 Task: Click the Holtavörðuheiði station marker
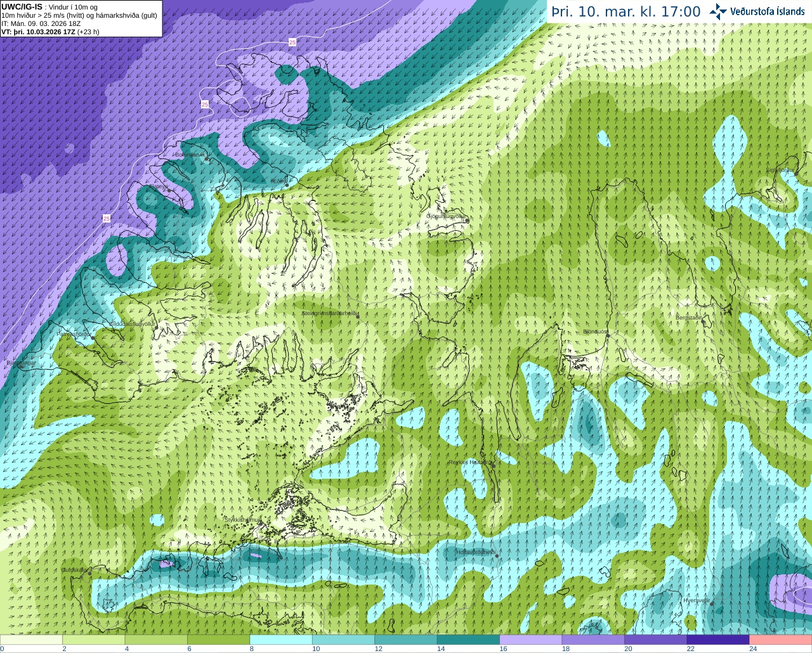(x=497, y=556)
